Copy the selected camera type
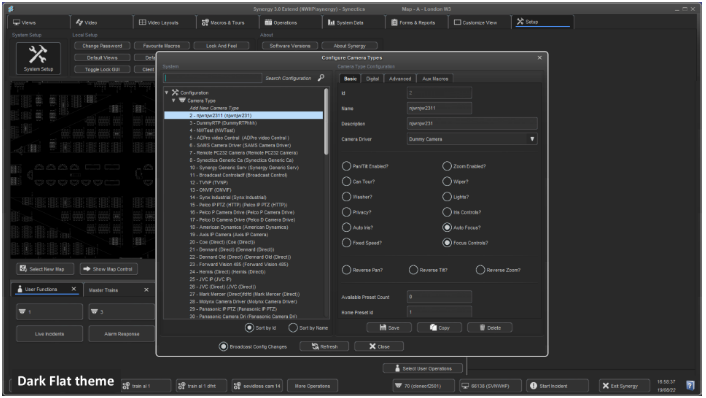The image size is (706, 398). click(x=439, y=328)
